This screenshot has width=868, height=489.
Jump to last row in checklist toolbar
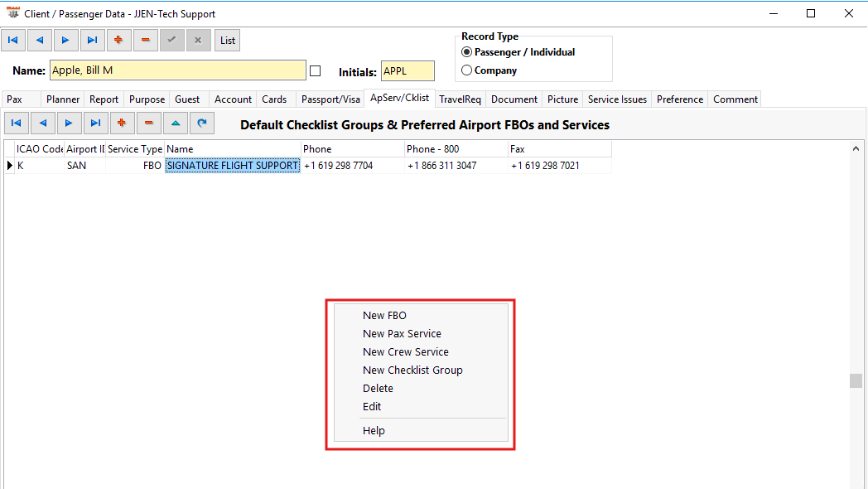[x=95, y=123]
